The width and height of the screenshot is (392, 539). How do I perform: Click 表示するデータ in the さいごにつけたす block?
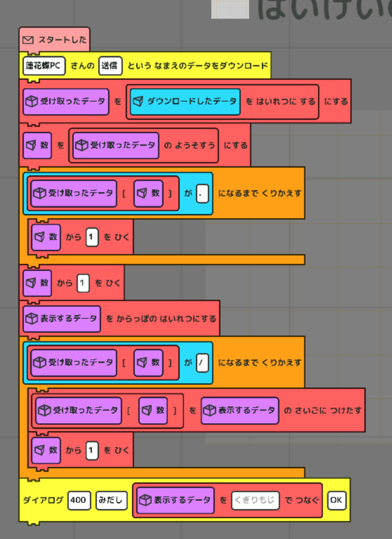240,410
